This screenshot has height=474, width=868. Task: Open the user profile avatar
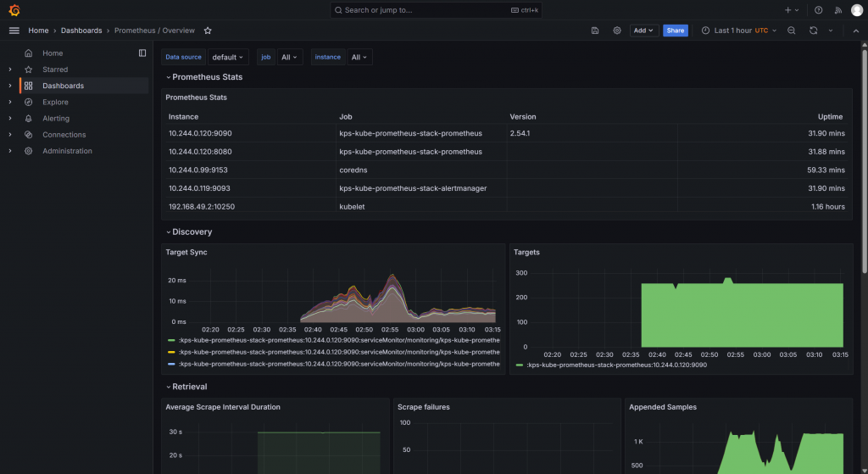point(856,10)
